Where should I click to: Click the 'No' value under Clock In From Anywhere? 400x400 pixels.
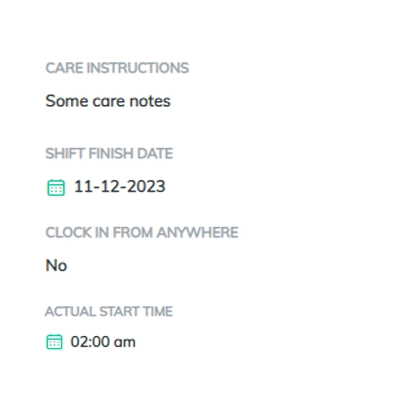click(56, 266)
